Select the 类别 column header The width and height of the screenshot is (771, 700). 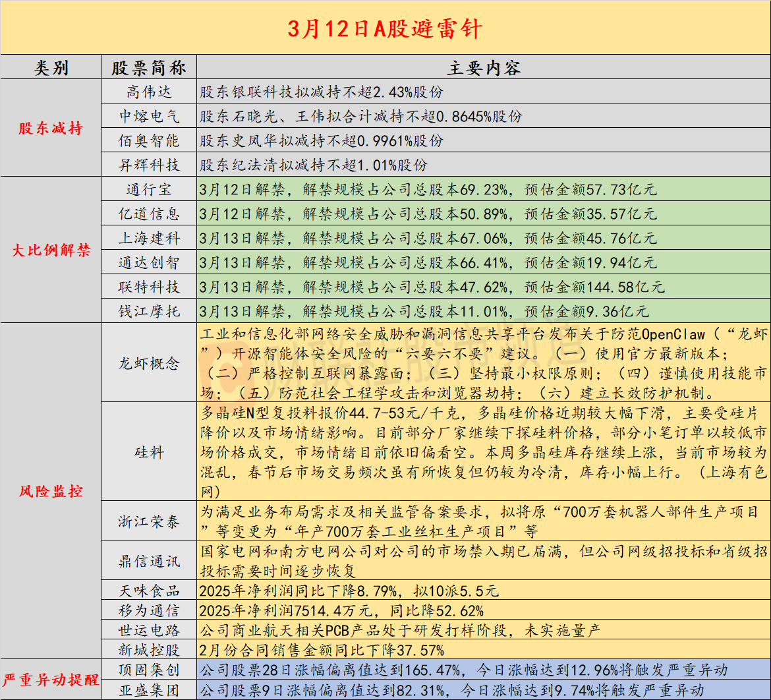(x=51, y=67)
